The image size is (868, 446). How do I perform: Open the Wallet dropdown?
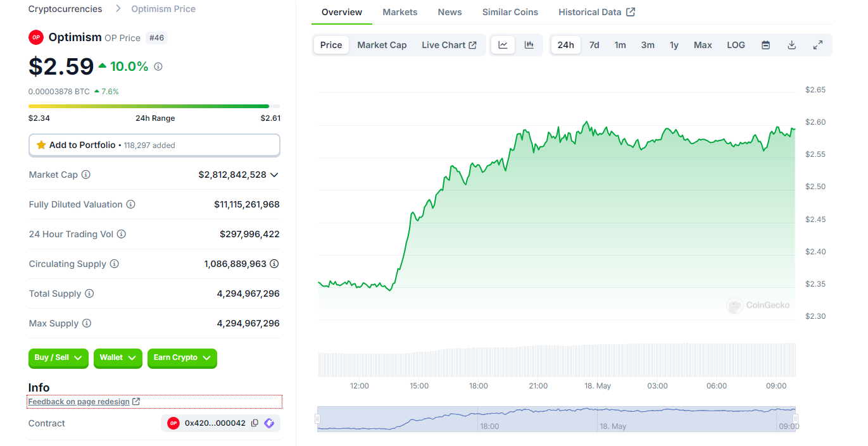click(118, 358)
